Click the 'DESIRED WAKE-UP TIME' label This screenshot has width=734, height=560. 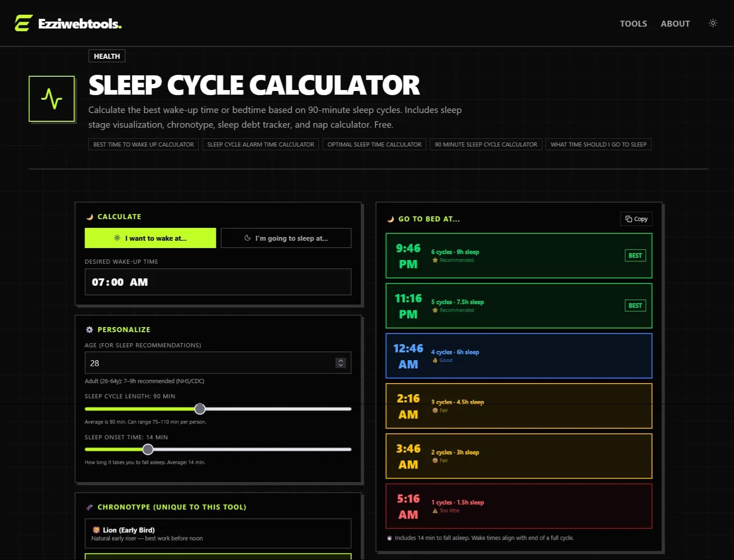tap(121, 261)
